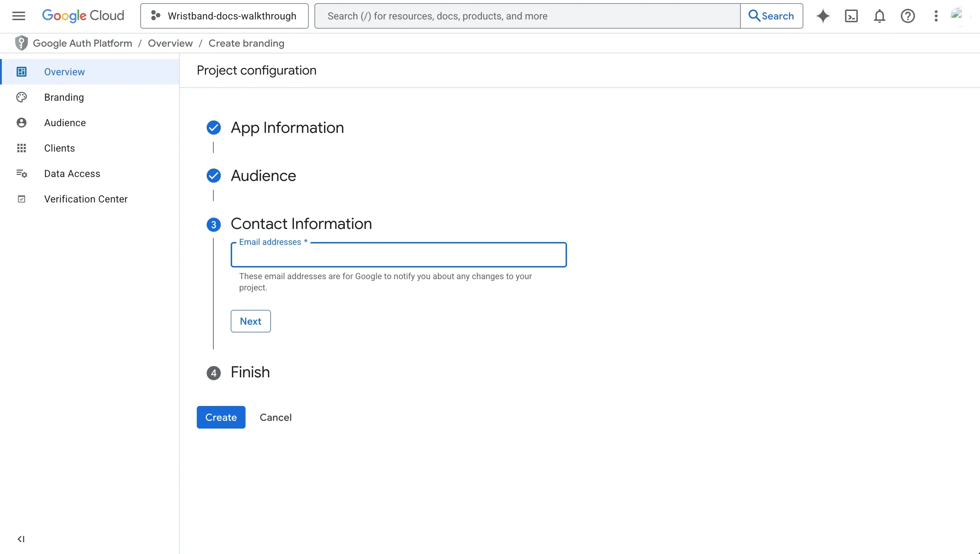Image resolution: width=980 pixels, height=554 pixels.
Task: Click the Project configuration heading
Action: (256, 70)
